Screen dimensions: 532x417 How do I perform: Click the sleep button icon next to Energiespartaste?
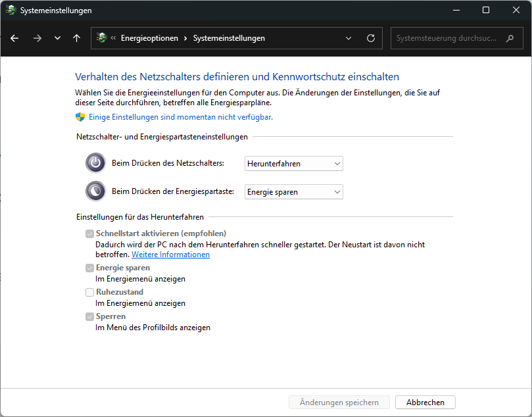95,191
